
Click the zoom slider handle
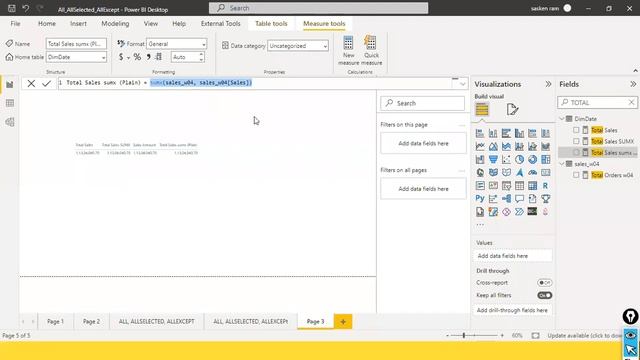464,336
